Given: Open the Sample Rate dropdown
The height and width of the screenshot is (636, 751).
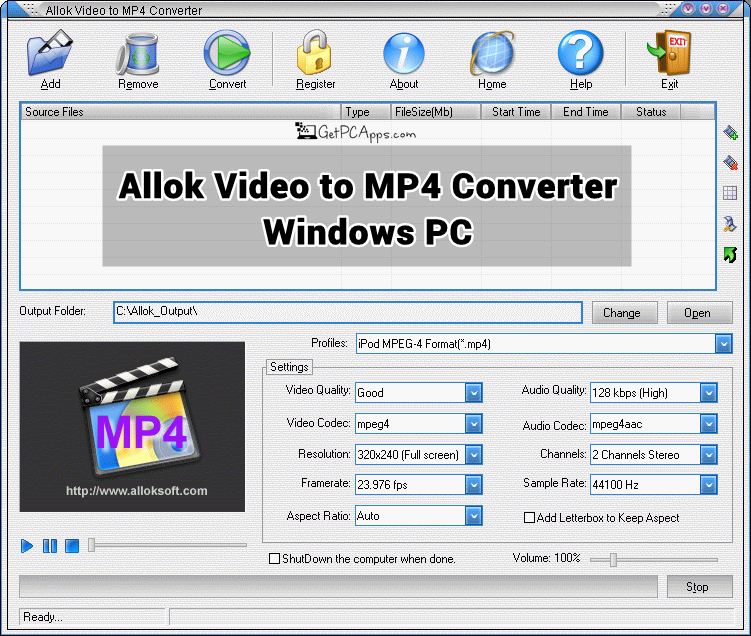Looking at the screenshot, I should (x=708, y=485).
